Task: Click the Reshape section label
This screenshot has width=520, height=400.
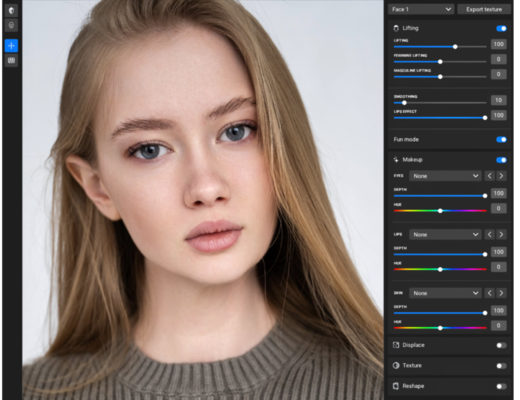Action: pyautogui.click(x=413, y=386)
